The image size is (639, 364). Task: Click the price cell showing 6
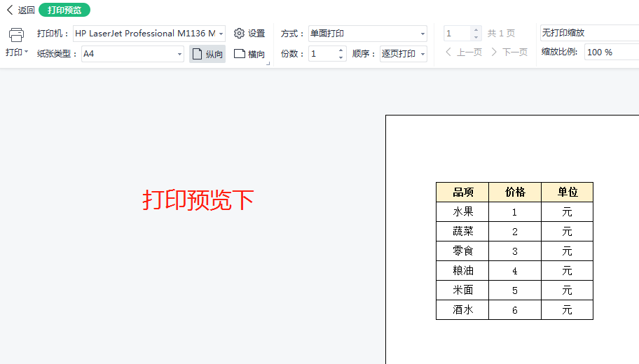click(x=515, y=310)
